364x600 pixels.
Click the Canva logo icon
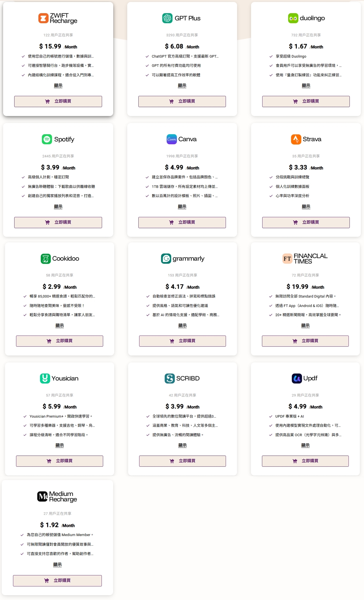pyautogui.click(x=171, y=139)
